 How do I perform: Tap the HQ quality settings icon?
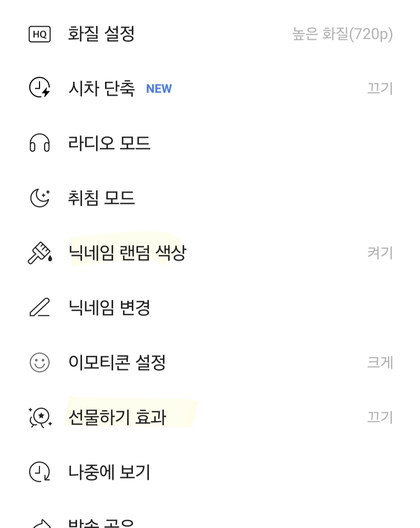[40, 34]
